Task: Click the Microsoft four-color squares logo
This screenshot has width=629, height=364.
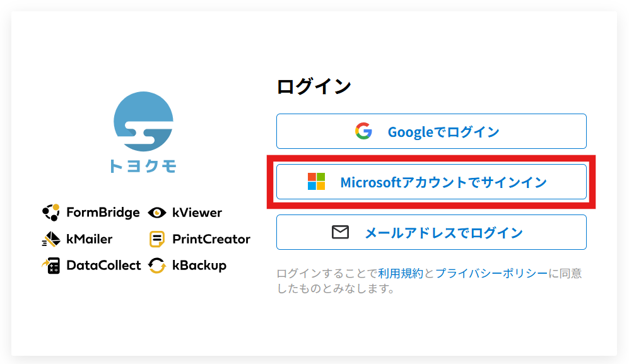Action: pyautogui.click(x=316, y=182)
